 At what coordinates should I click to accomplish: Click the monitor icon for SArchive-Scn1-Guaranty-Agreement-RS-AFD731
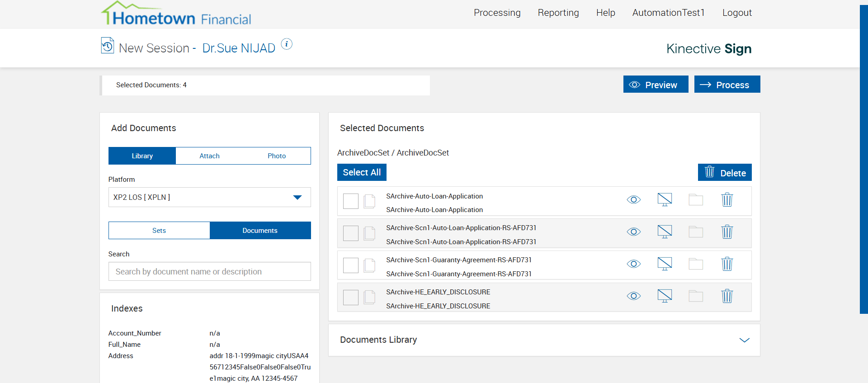(x=665, y=264)
